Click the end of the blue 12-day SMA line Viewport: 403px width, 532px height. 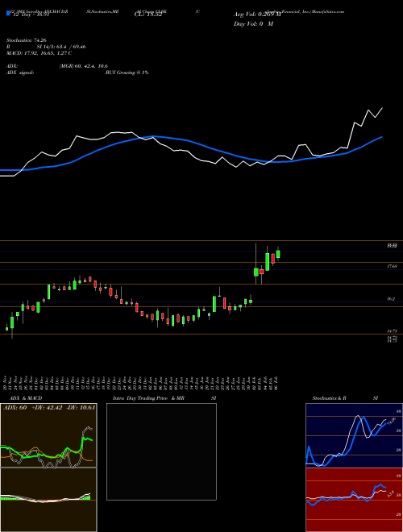click(x=382, y=137)
